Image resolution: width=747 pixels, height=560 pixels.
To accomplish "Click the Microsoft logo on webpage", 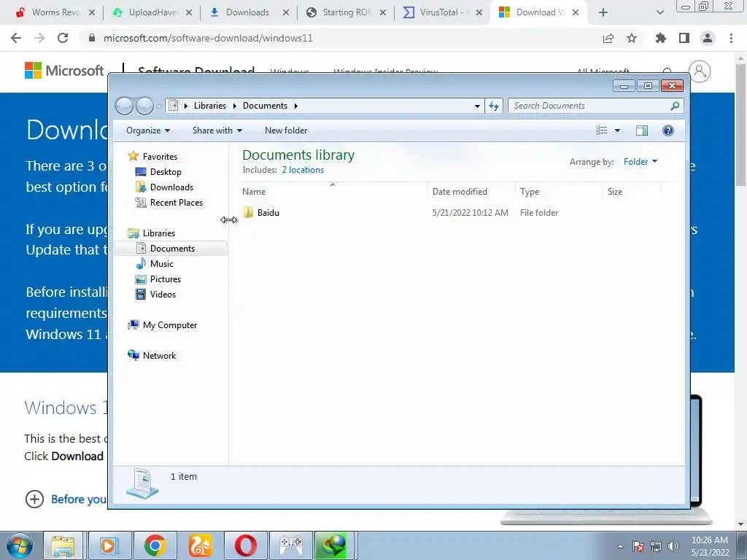I will pos(64,71).
